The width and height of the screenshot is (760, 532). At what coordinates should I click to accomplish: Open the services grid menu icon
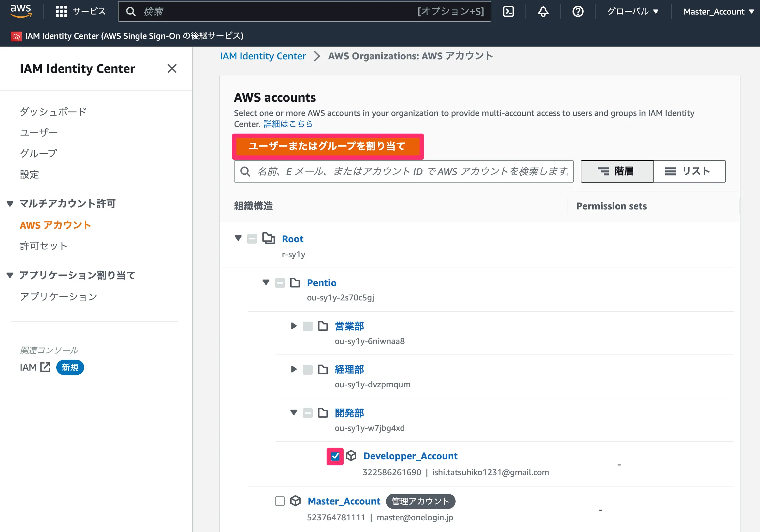click(x=61, y=11)
